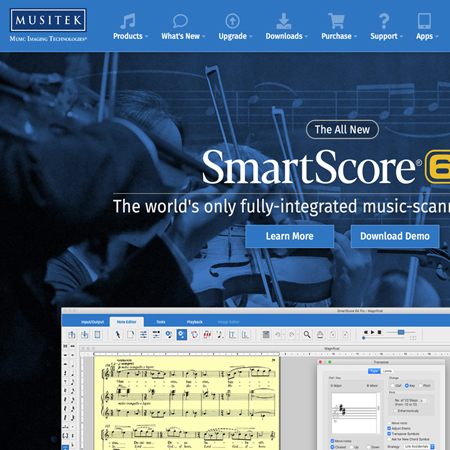Select the Up radio button
Image resolution: width=450 pixels, height=450 pixels.
coord(351,447)
